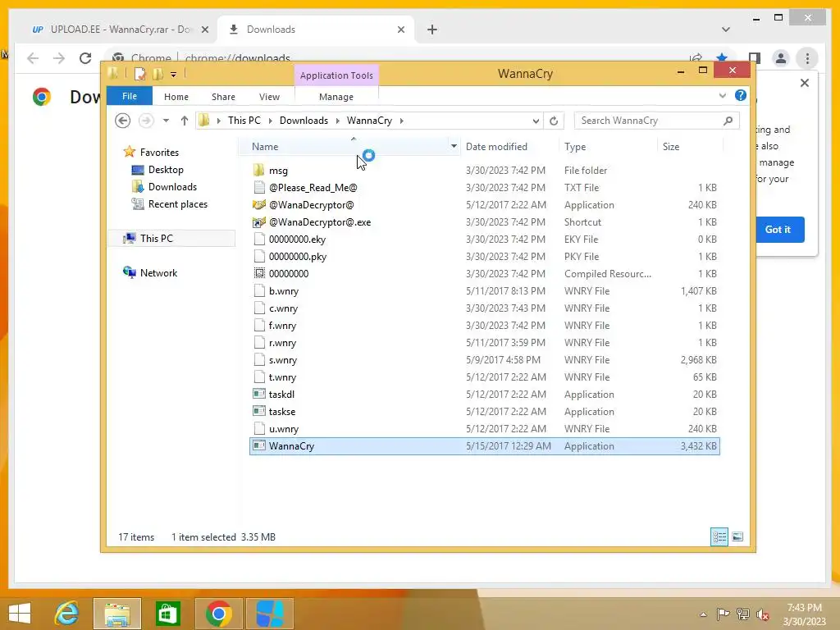
Task: Open Chrome tab search chevron
Action: 725,30
